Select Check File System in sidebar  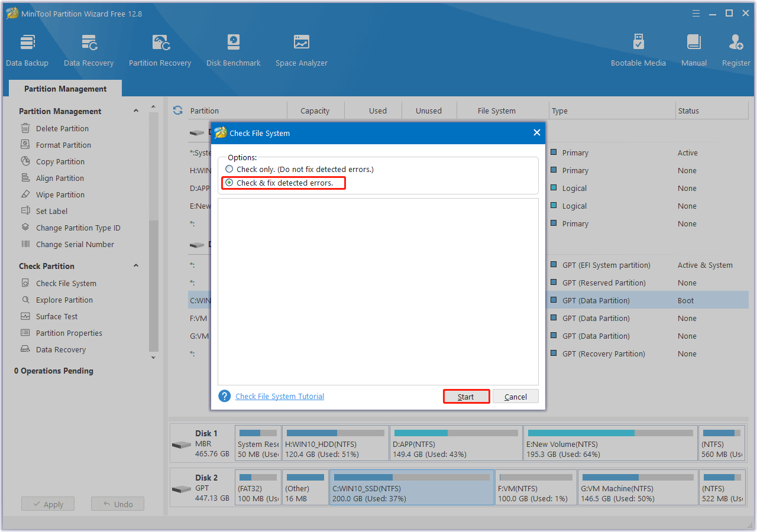(x=66, y=283)
